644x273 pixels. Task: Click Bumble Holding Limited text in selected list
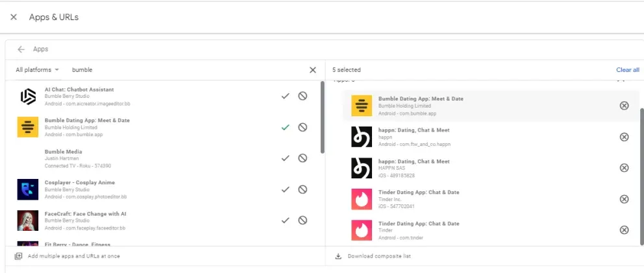404,106
